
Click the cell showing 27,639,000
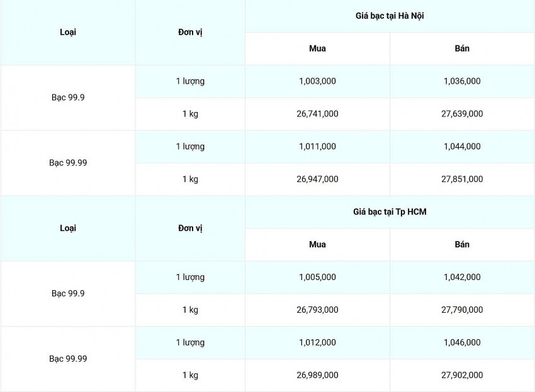coord(462,114)
